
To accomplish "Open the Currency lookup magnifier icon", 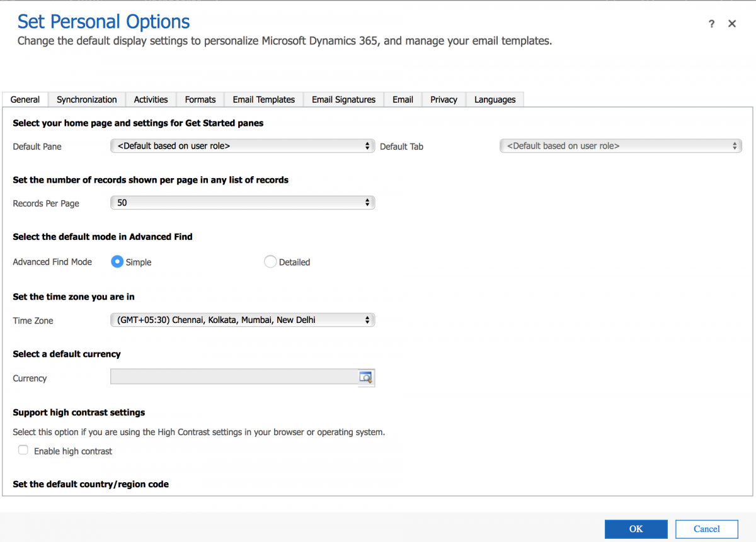I will 365,377.
